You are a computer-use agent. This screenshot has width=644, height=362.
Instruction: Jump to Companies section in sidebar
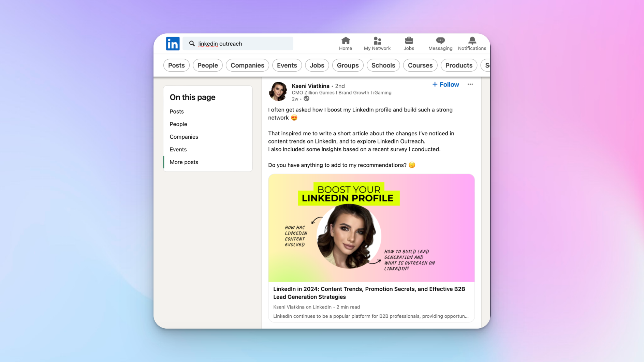click(x=184, y=137)
